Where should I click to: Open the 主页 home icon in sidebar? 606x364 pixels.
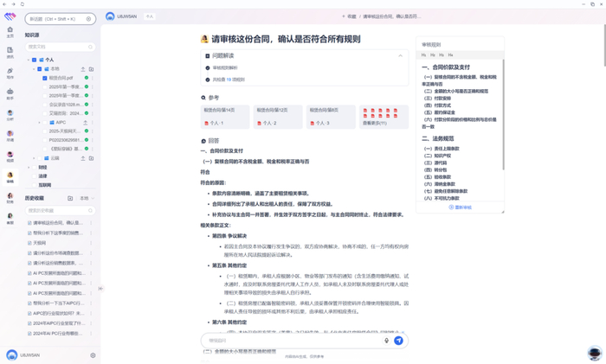pyautogui.click(x=10, y=32)
